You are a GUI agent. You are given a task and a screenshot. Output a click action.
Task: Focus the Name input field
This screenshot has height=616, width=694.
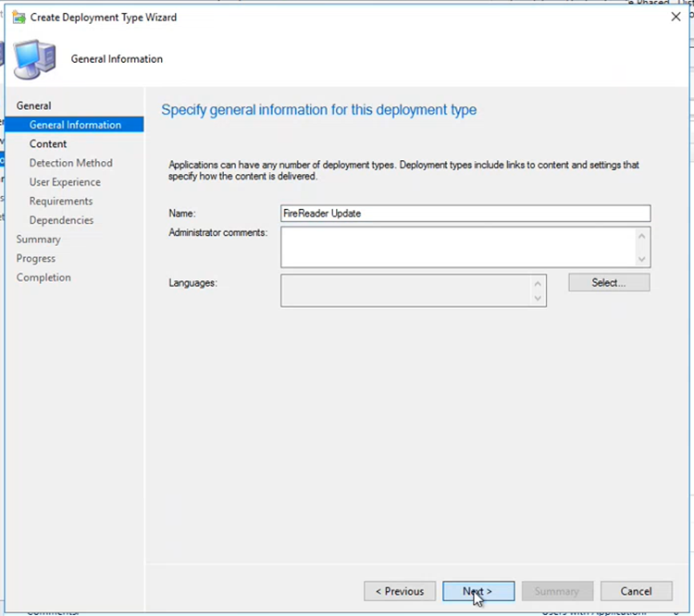tap(465, 214)
